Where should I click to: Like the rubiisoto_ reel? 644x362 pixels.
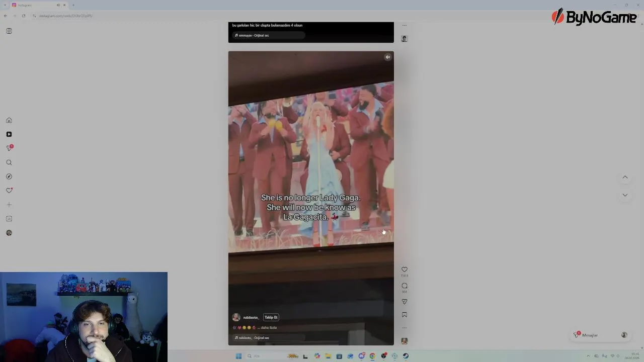tap(405, 269)
